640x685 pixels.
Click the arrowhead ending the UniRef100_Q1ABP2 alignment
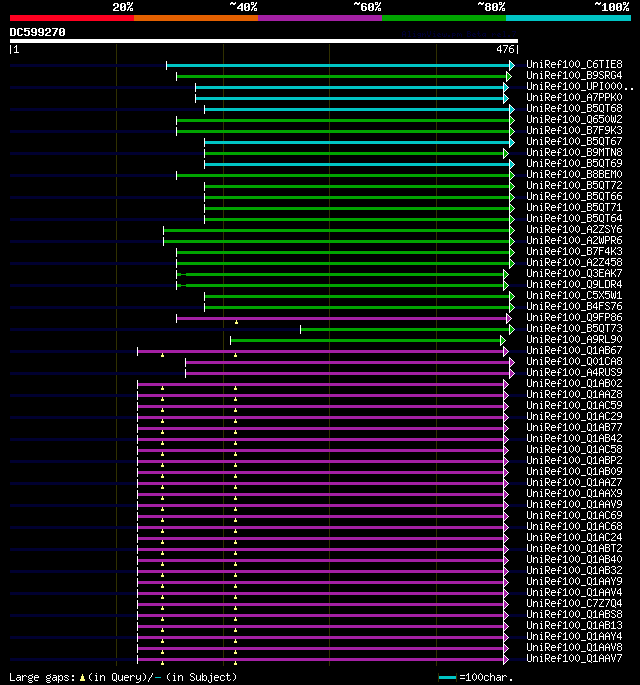(x=506, y=461)
